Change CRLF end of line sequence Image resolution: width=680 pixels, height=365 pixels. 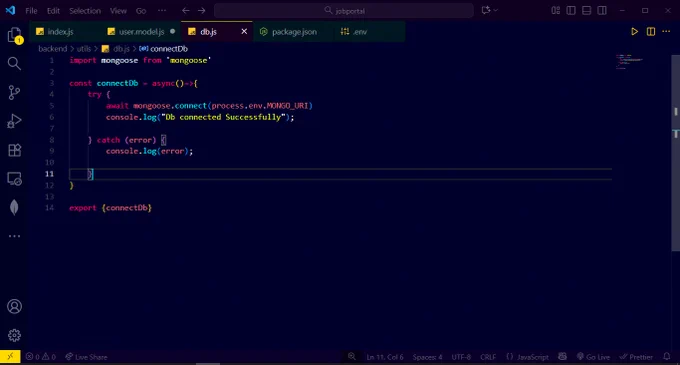[488, 357]
